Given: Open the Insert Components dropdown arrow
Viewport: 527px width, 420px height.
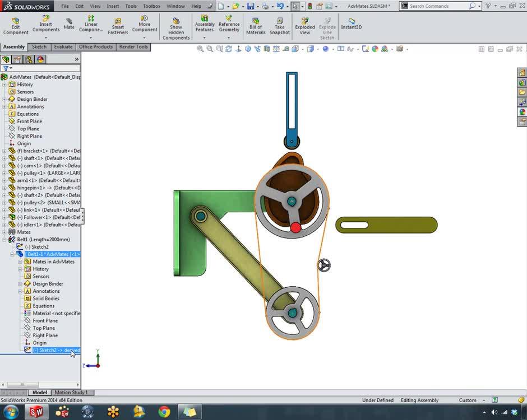Looking at the screenshot, I should [x=46, y=38].
